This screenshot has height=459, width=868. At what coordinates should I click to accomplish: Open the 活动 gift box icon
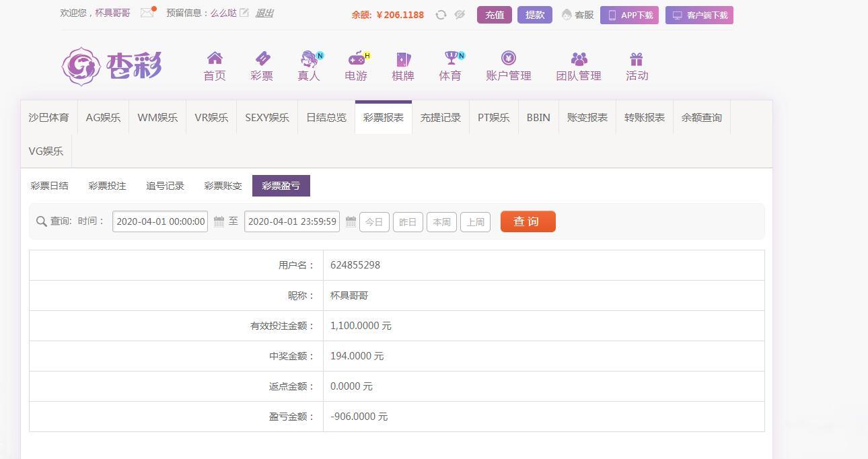point(637,59)
